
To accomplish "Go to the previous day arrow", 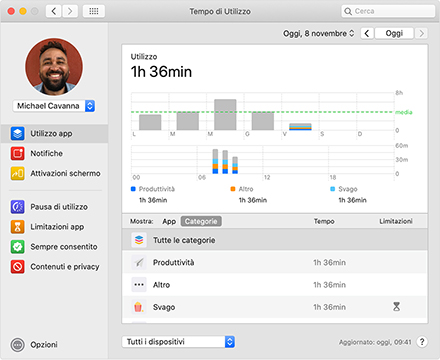I will pos(367,33).
